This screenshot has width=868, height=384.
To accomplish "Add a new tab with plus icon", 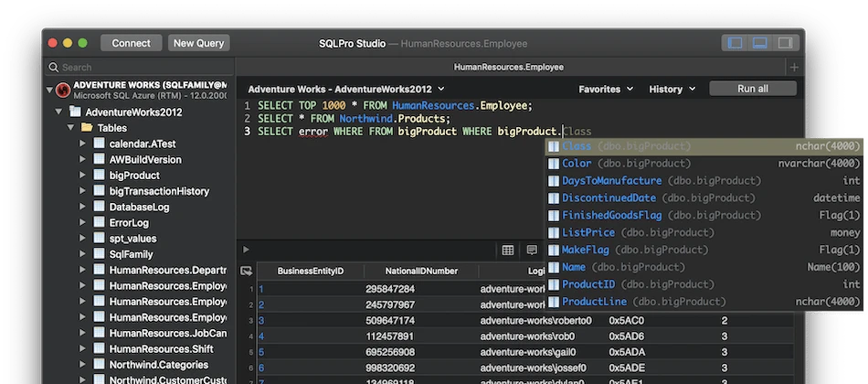I will click(793, 67).
